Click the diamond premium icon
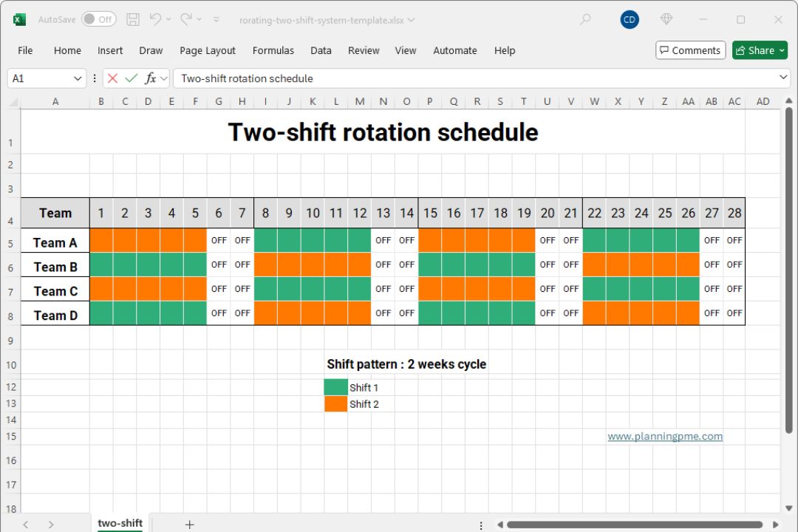This screenshot has width=798, height=532. pyautogui.click(x=666, y=20)
